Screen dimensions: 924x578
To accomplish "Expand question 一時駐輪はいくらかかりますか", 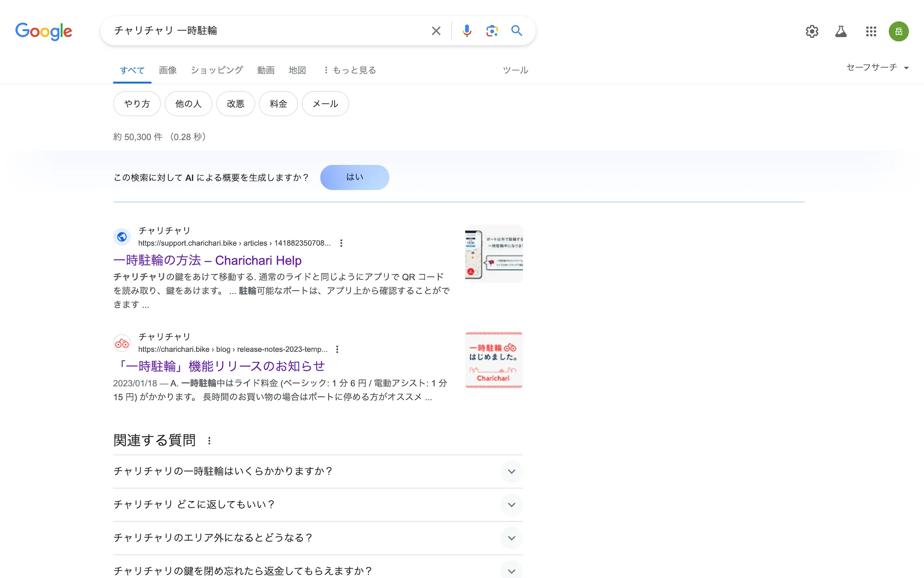I will 318,471.
